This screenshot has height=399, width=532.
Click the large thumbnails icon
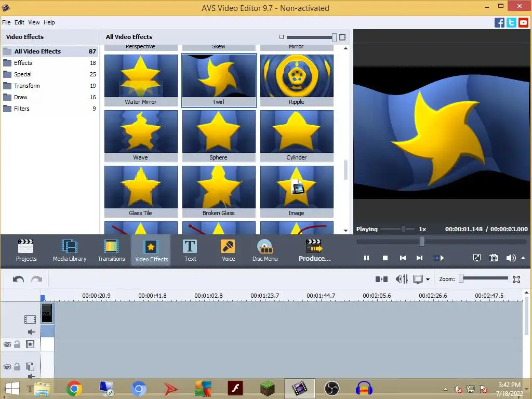tap(342, 37)
